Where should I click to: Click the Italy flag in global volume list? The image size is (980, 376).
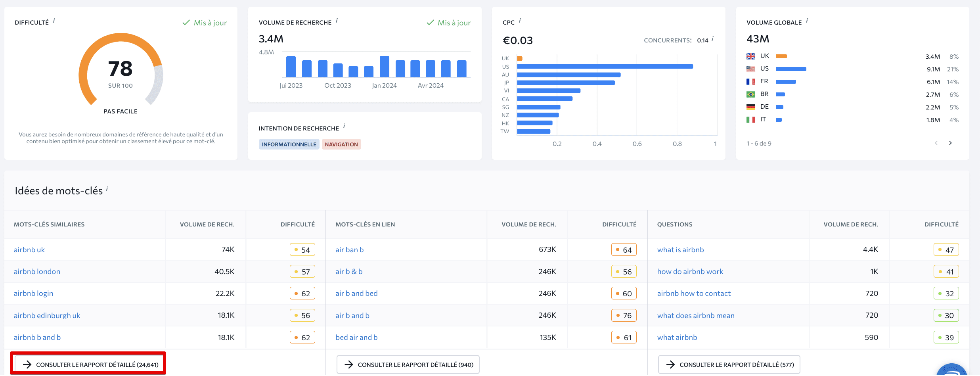750,120
